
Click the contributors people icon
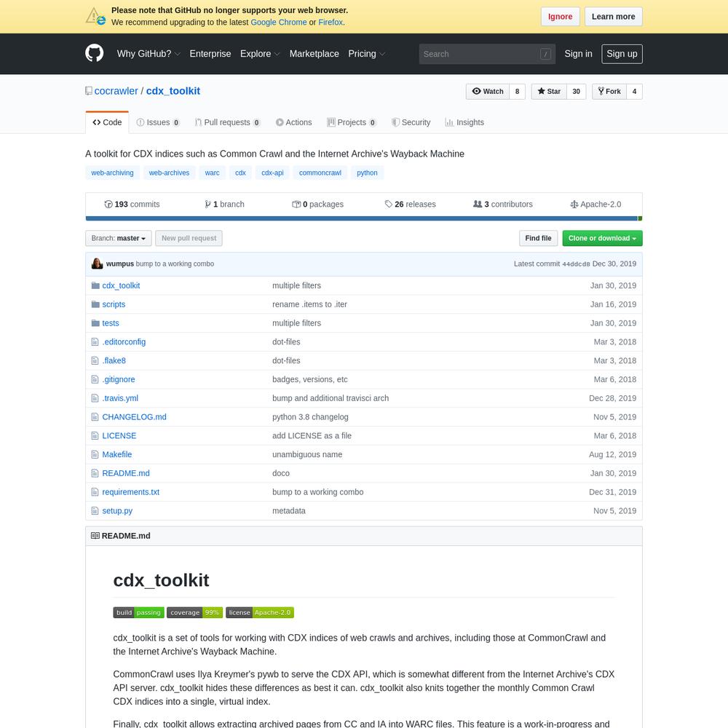point(478,204)
